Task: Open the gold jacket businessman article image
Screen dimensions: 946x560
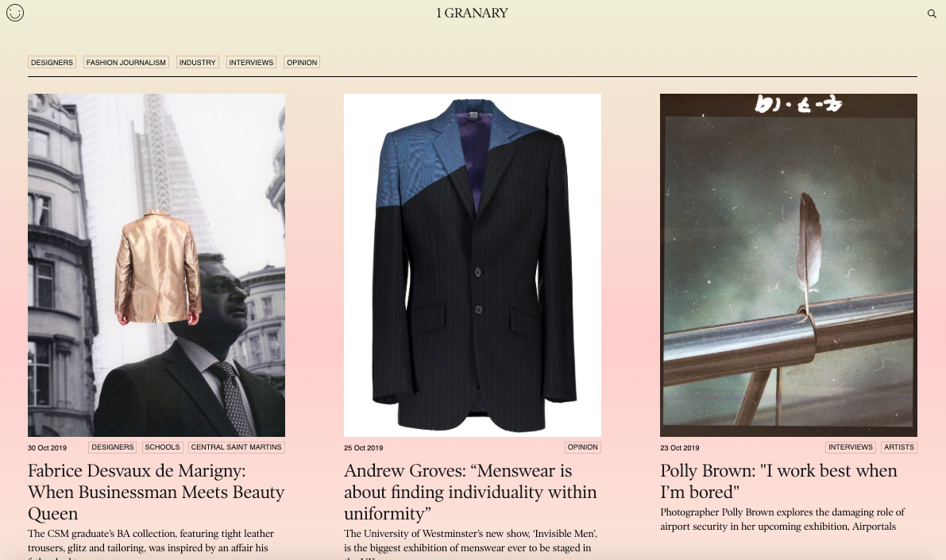Action: [x=156, y=265]
